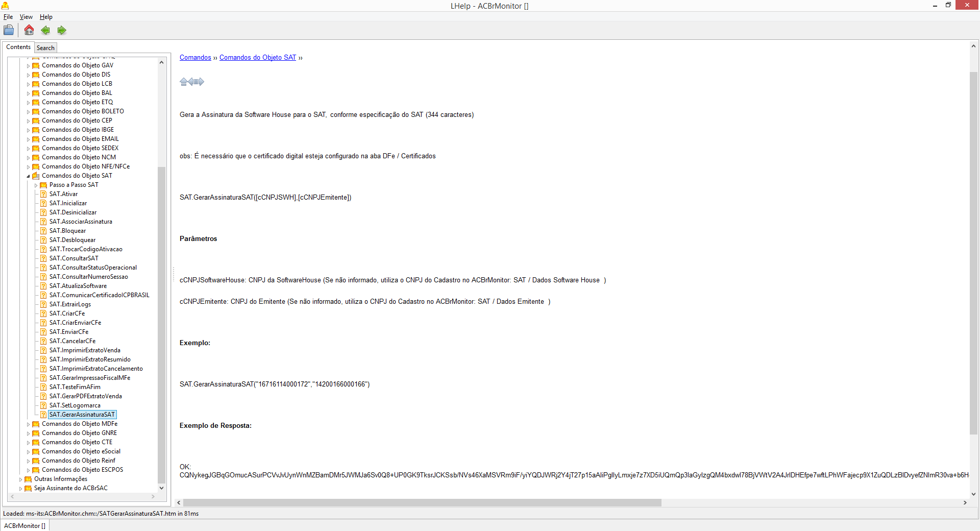Switch to the Contents tab
This screenshot has width=980, height=531.
(x=18, y=47)
